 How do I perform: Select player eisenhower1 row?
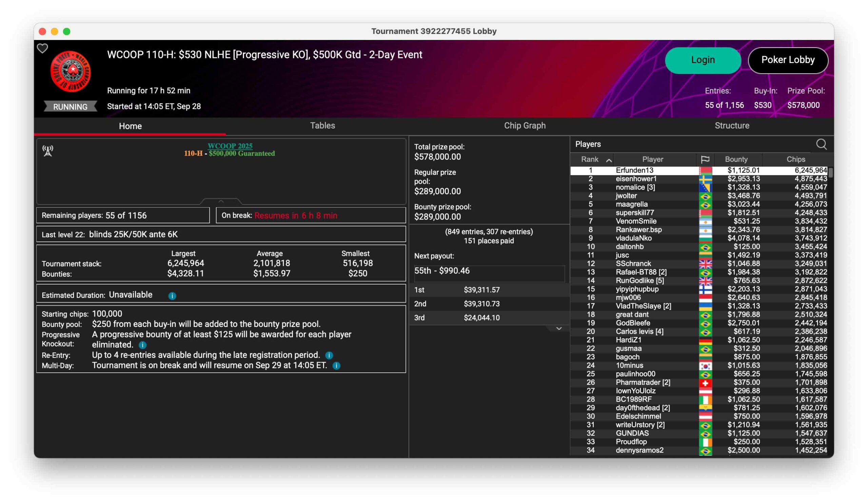[636, 179]
